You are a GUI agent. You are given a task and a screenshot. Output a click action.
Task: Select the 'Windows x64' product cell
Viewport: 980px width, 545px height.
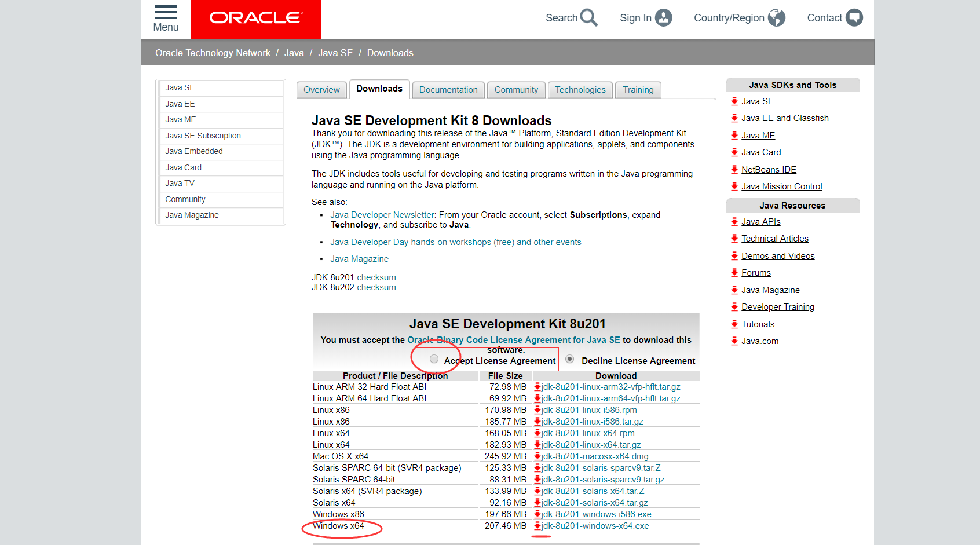pyautogui.click(x=396, y=526)
